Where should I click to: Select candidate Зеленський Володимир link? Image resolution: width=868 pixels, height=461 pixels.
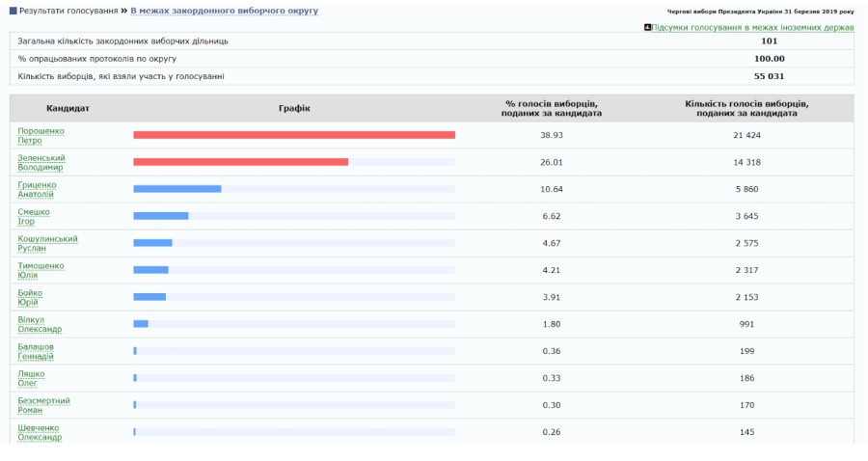tap(41, 162)
